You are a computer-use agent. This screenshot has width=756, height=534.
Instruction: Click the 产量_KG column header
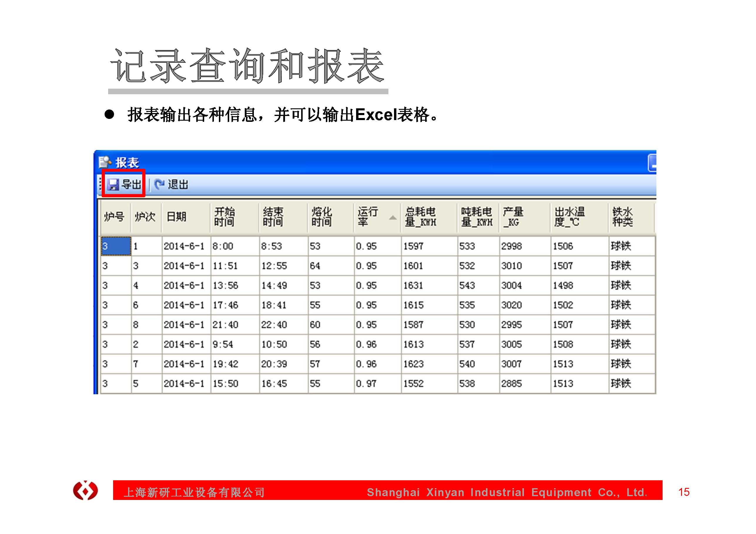(525, 217)
